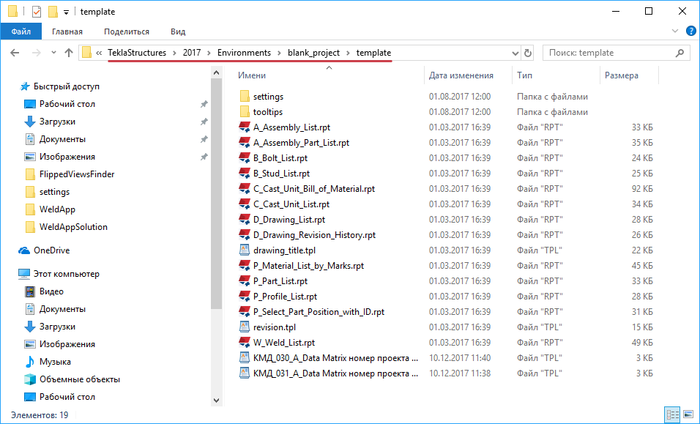Click the navigation pane scrollbar down arrow
The height and width of the screenshot is (424, 700).
pos(216,400)
